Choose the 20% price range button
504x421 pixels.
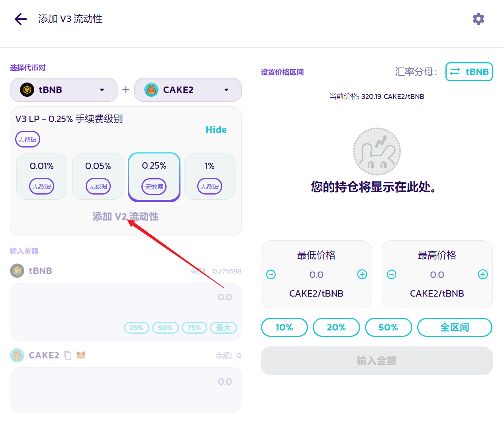pyautogui.click(x=336, y=327)
